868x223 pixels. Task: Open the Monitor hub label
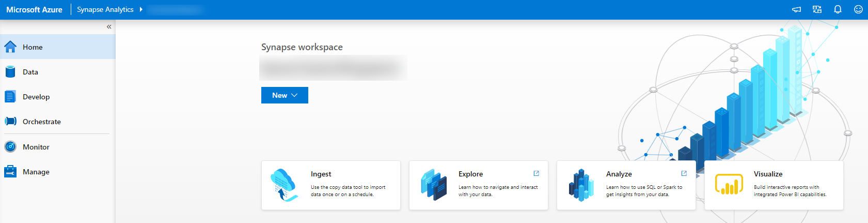pyautogui.click(x=36, y=147)
